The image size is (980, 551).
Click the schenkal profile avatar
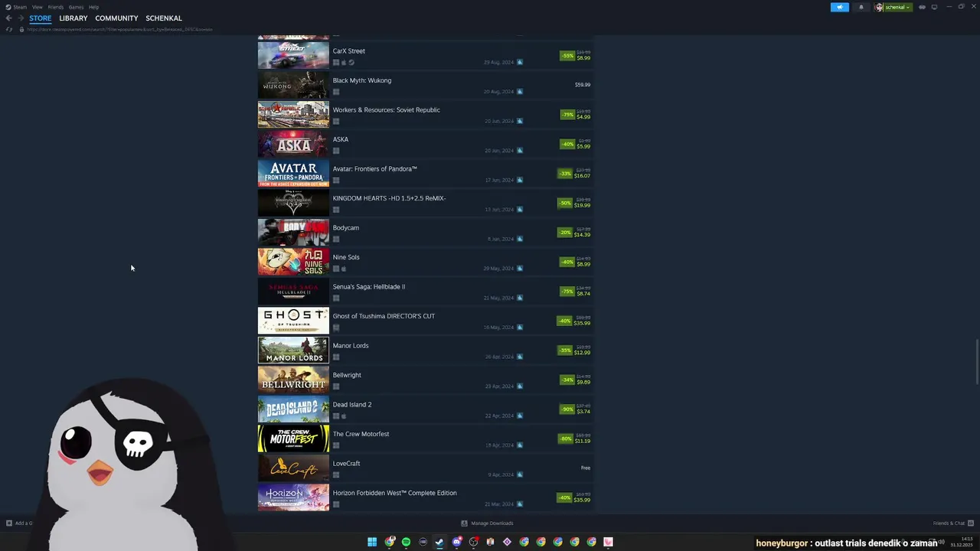pos(880,7)
